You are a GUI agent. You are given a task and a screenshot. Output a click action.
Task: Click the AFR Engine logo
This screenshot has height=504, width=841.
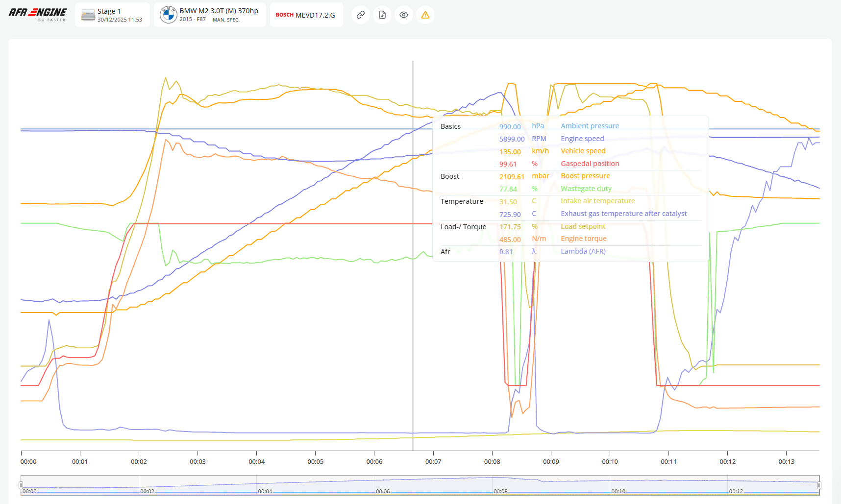click(x=38, y=14)
